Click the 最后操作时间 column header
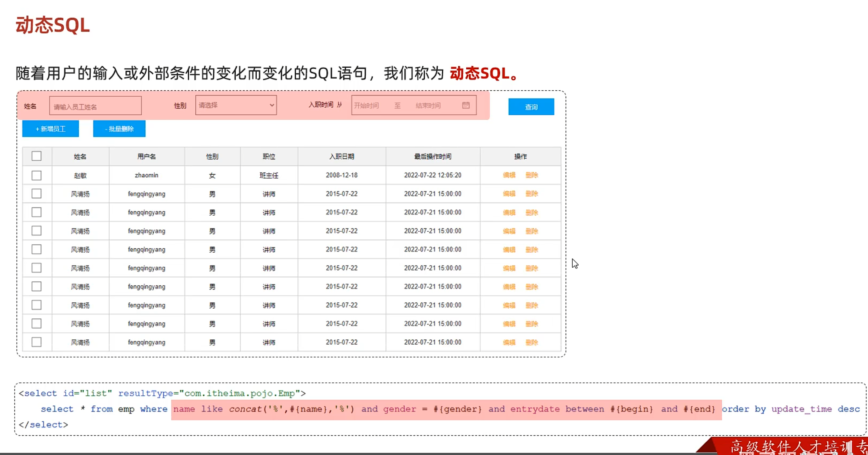The image size is (868, 455). click(432, 156)
